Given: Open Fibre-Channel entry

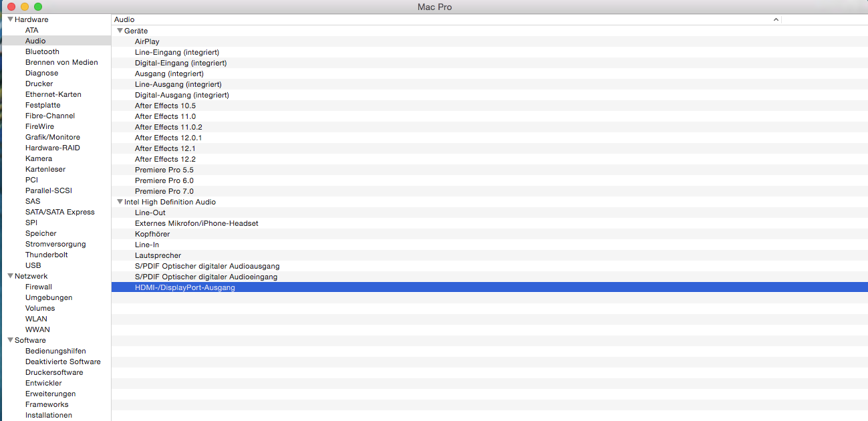Looking at the screenshot, I should [x=50, y=116].
